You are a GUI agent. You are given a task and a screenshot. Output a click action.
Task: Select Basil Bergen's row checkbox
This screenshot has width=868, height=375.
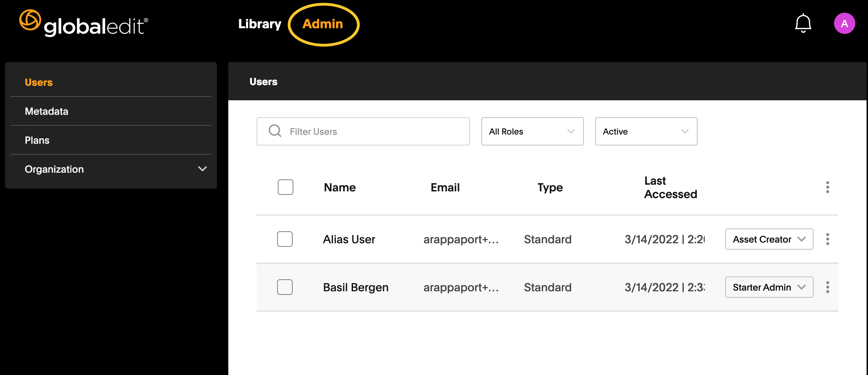[285, 287]
